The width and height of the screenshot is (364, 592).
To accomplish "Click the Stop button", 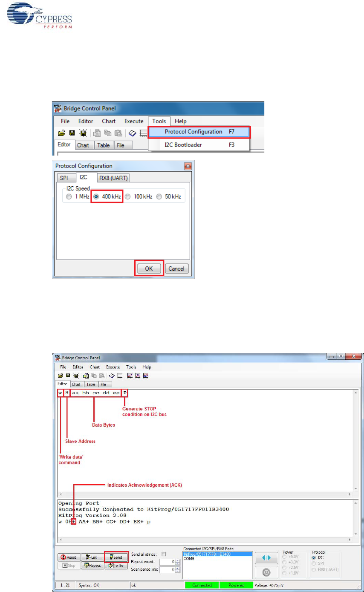I will pos(69,566).
